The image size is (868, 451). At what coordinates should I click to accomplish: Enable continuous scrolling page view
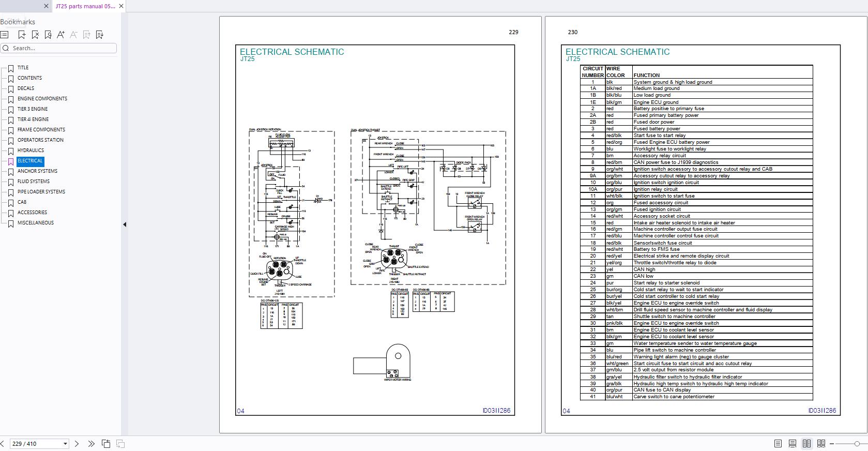coord(793,444)
